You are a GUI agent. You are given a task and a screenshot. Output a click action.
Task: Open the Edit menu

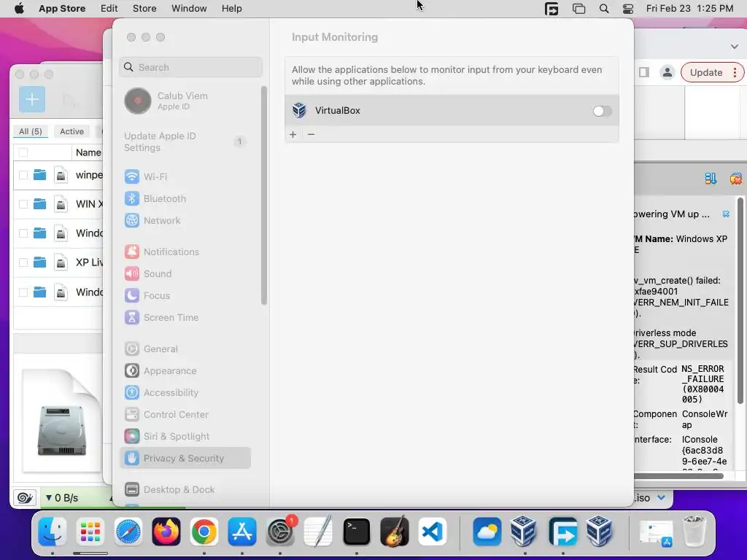pyautogui.click(x=109, y=9)
